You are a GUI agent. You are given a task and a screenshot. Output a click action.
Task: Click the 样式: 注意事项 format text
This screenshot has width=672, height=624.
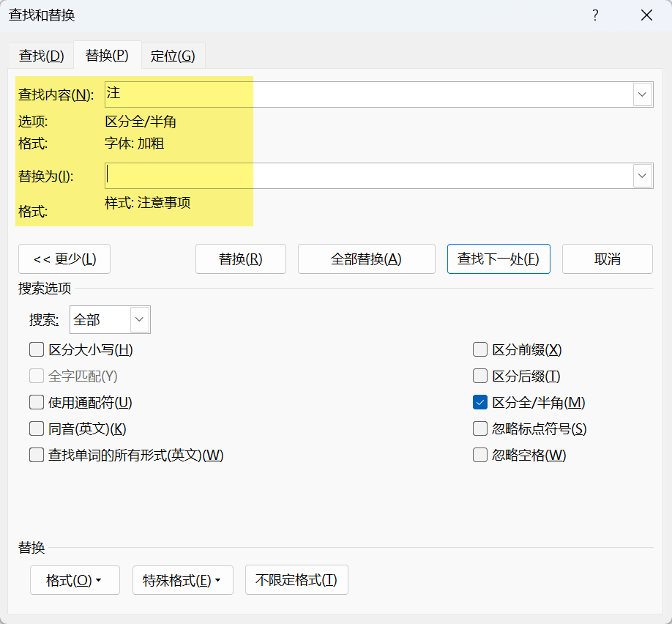(x=148, y=202)
